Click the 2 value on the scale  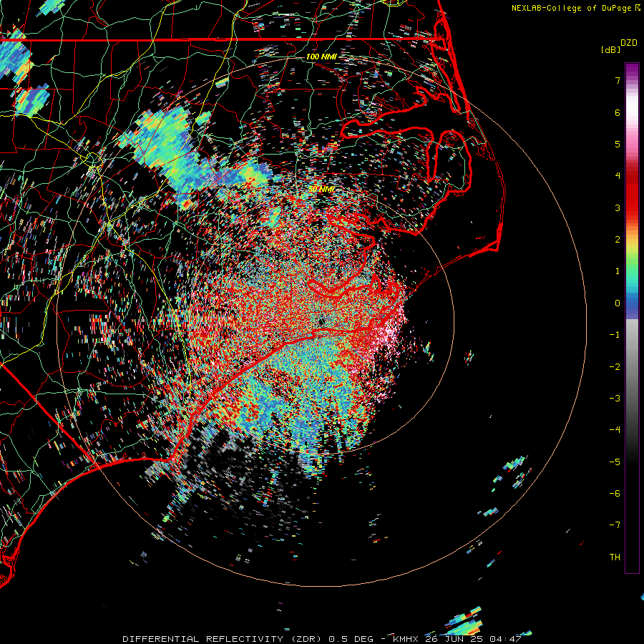[x=618, y=240]
